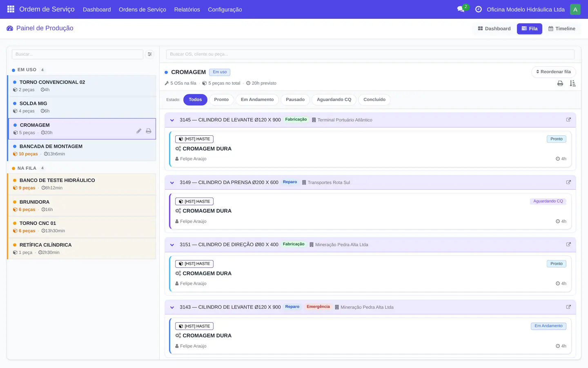Open company switcher Oficina Modelo Hidráulica Ltda
The height and width of the screenshot is (368, 588).
pos(526,9)
